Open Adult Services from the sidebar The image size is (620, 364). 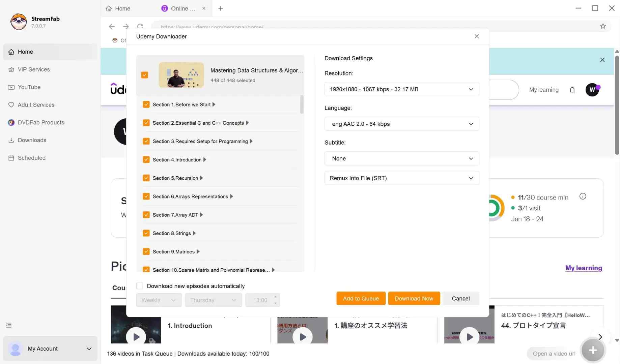36,104
